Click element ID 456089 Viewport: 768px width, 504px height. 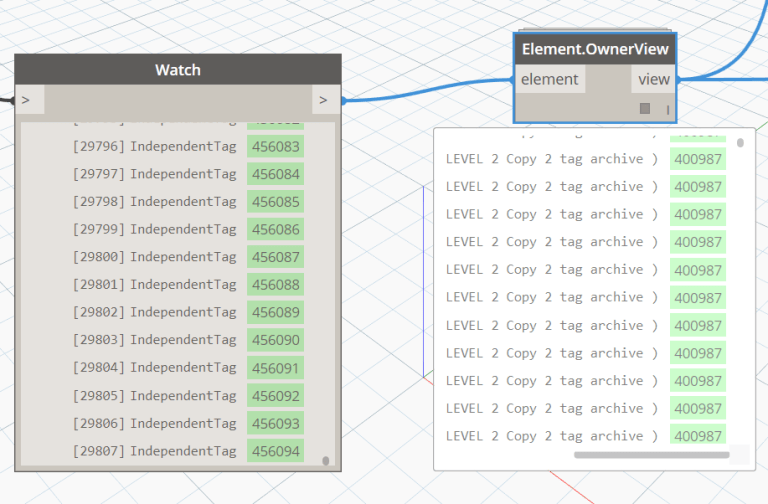[275, 312]
